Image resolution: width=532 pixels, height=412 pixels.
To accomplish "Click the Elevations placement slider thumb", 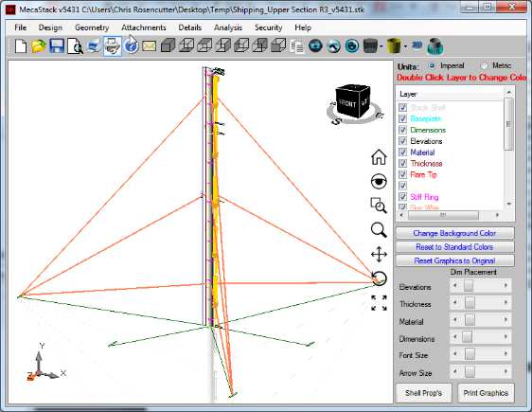I will click(x=469, y=286).
